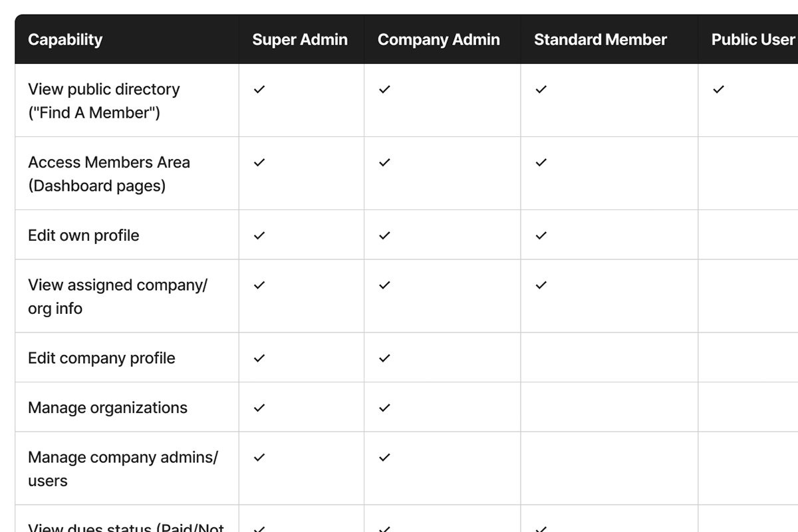Click Super Admin checkmark for Edit own profile
This screenshot has width=798, height=532.
(x=259, y=235)
